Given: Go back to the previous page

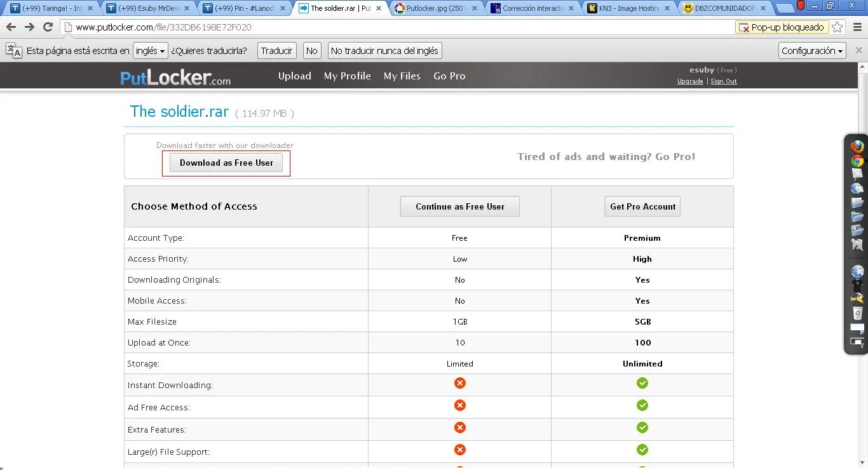Looking at the screenshot, I should [11, 27].
